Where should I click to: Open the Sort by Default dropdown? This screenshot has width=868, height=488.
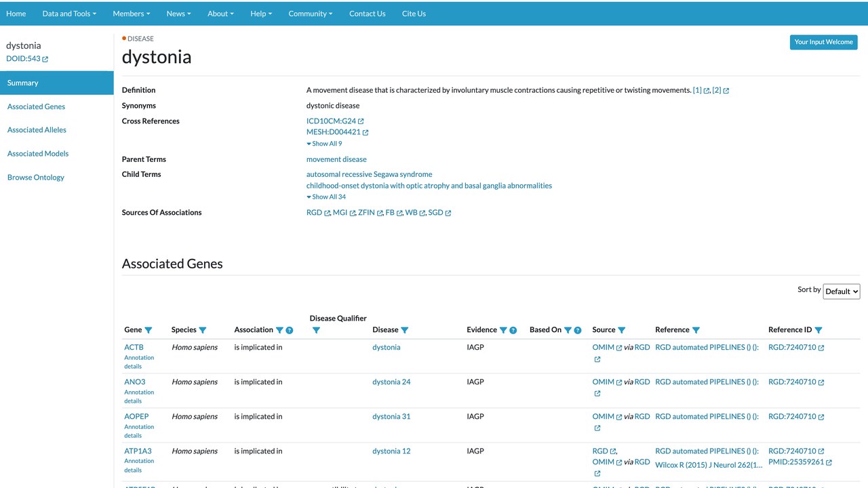[x=842, y=291]
